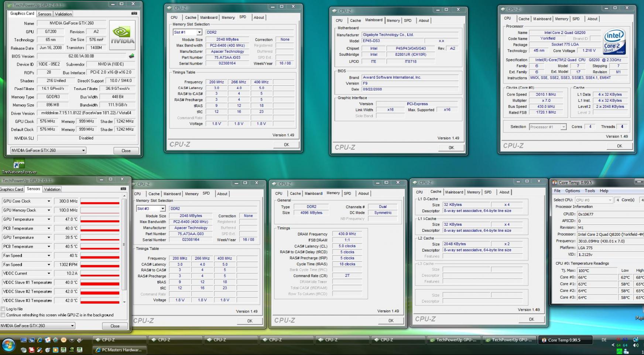Open the GPU Memory Clock sensor dropdown

pyautogui.click(x=49, y=210)
